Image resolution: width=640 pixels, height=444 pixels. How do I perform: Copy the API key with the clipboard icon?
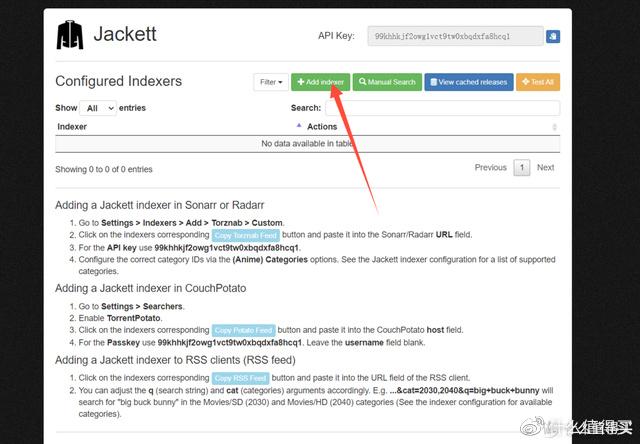click(553, 37)
